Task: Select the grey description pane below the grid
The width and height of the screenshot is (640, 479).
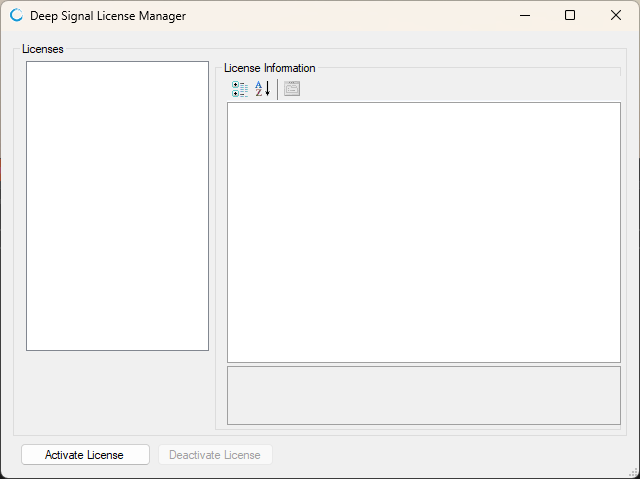Action: [x=423, y=396]
